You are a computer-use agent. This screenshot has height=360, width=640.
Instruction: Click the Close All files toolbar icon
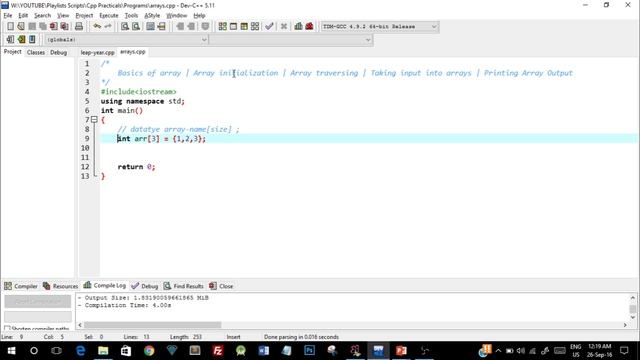point(64,27)
